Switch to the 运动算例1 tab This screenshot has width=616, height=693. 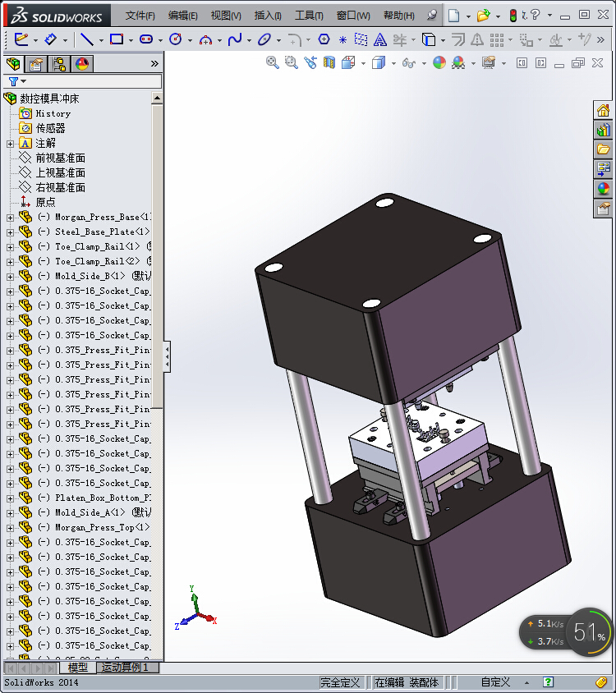[127, 668]
